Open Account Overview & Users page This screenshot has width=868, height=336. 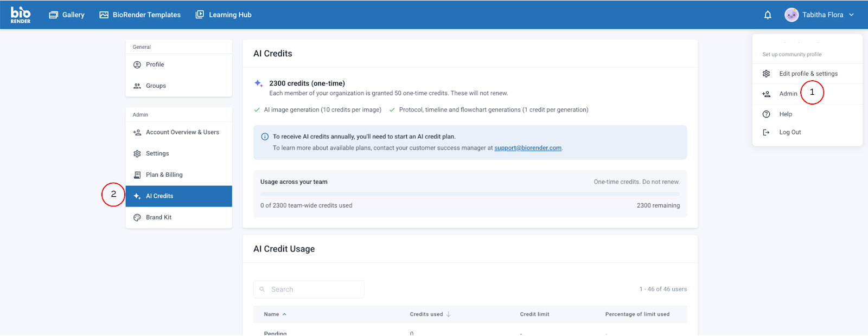[x=182, y=132]
